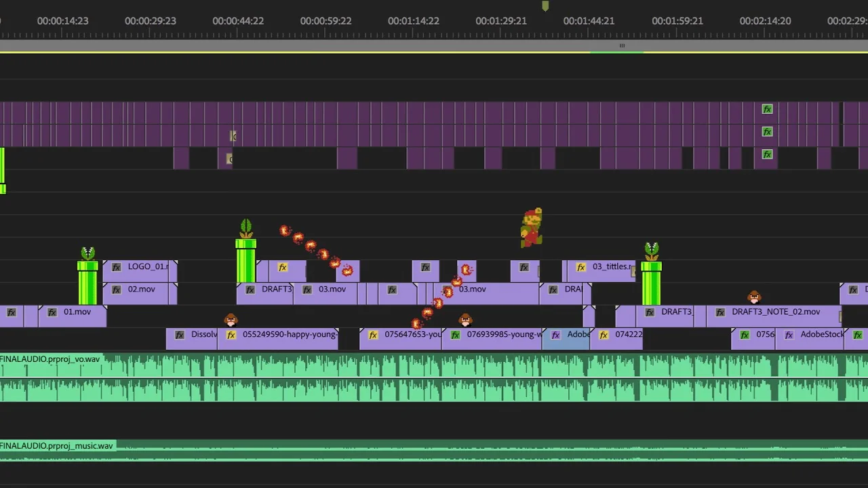Click green fx badge on topmost purple track
The height and width of the screenshot is (488, 868).
768,109
